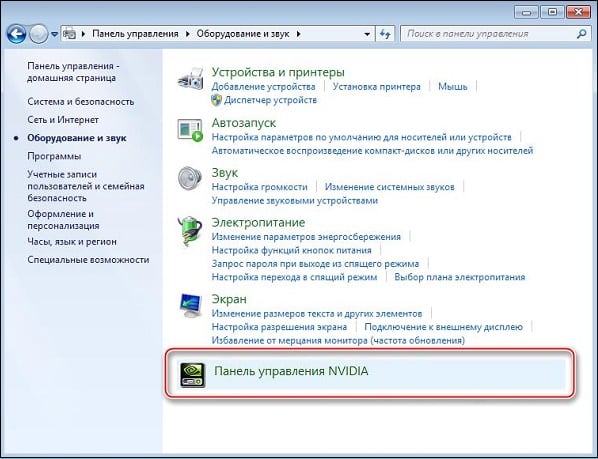Open Специальные возможности in sidebar
Viewport: 598px width, 459px height.
pos(88,260)
